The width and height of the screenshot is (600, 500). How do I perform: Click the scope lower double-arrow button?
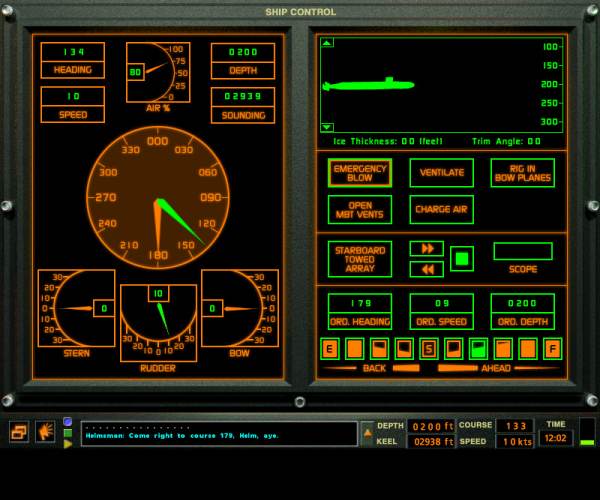[x=427, y=269]
